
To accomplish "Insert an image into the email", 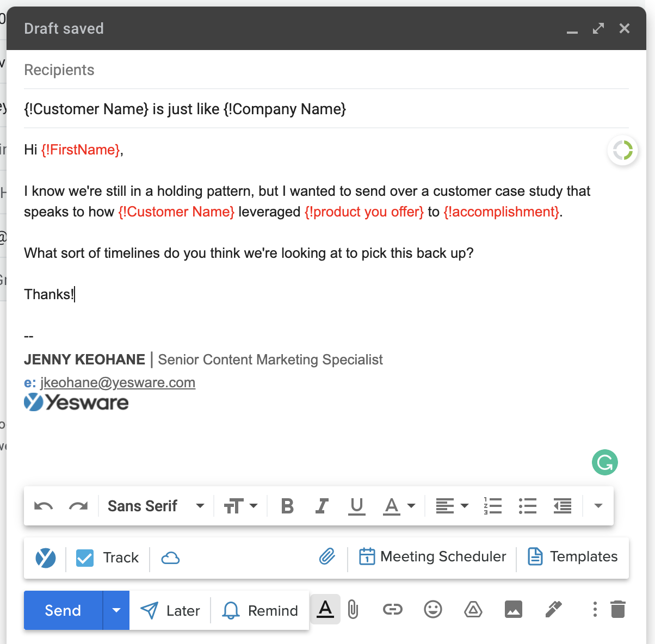I will point(514,610).
